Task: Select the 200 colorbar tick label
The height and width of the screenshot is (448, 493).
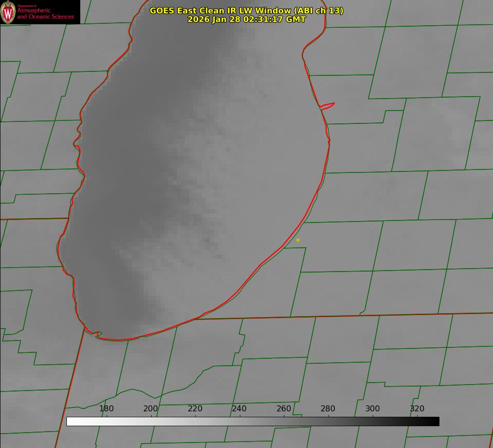Action: click(x=151, y=408)
